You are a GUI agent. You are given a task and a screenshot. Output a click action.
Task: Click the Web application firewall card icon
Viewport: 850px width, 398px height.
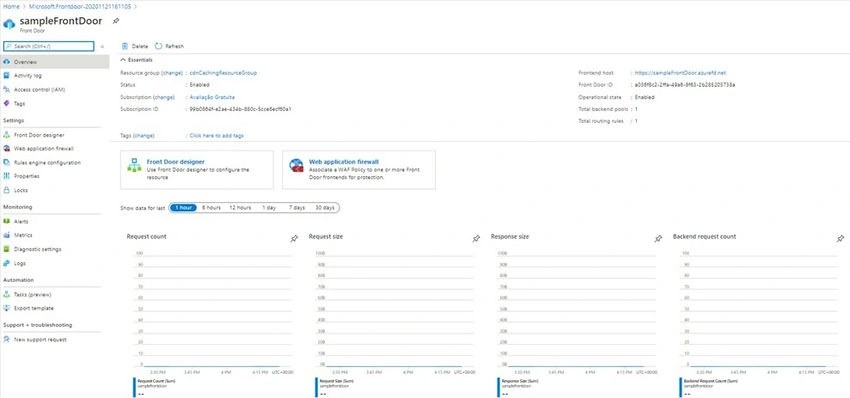pos(296,165)
